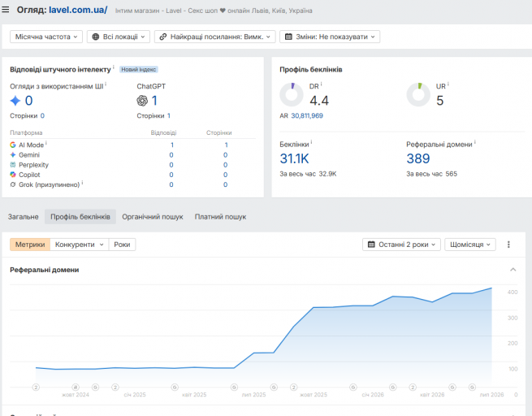Switch to the Платний пошук tab
This screenshot has width=532, height=416.
point(220,217)
